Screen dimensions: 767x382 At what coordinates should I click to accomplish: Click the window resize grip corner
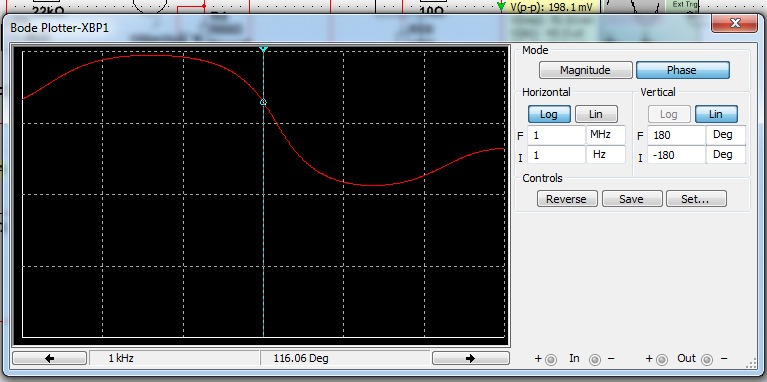pos(751,362)
